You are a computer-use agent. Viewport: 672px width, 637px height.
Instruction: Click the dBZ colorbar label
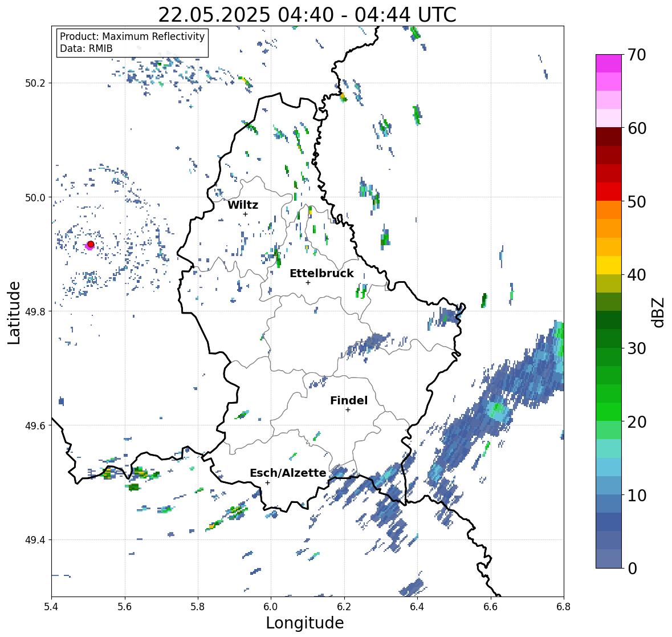click(x=659, y=312)
